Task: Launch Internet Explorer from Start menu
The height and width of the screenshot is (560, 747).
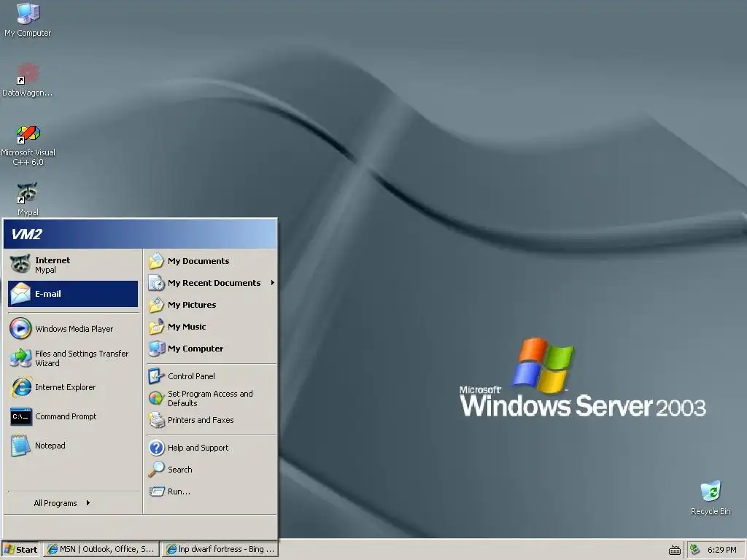Action: [x=73, y=387]
